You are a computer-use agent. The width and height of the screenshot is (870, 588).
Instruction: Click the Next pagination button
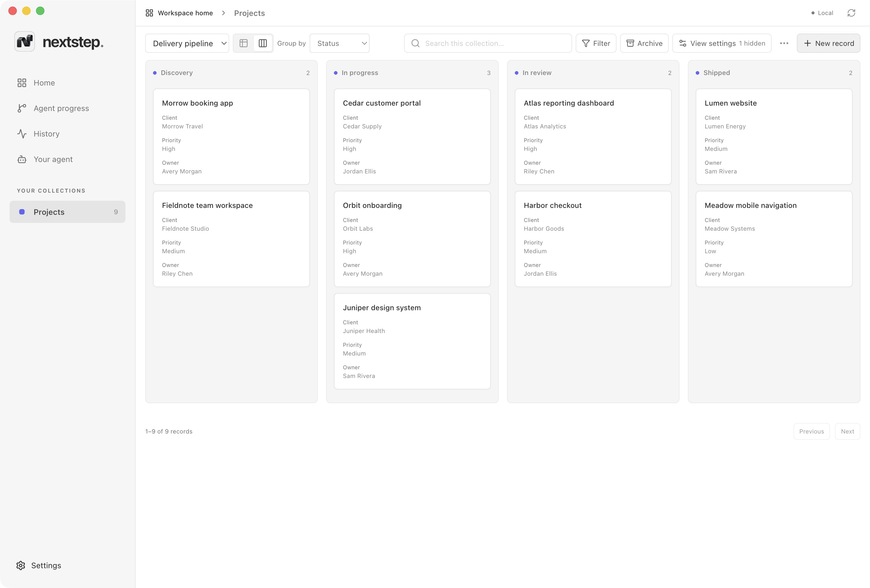(x=847, y=431)
